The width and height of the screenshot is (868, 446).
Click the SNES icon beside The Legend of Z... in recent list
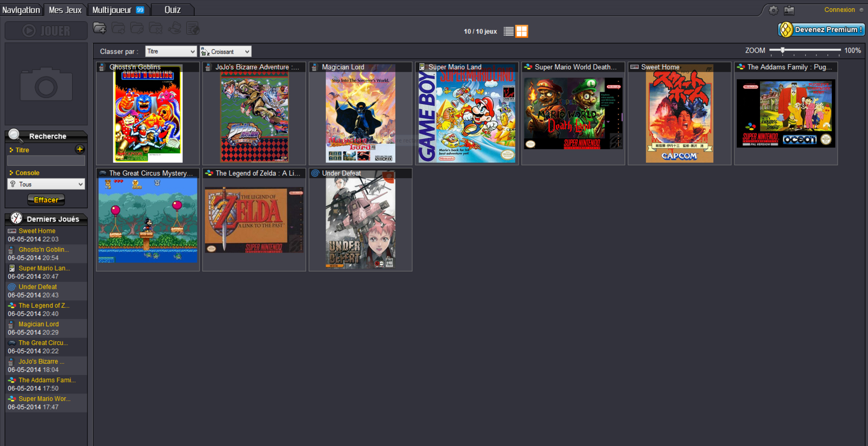[12, 306]
